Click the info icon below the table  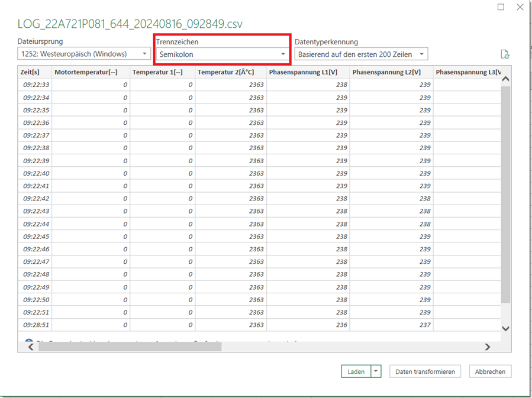[x=28, y=341]
